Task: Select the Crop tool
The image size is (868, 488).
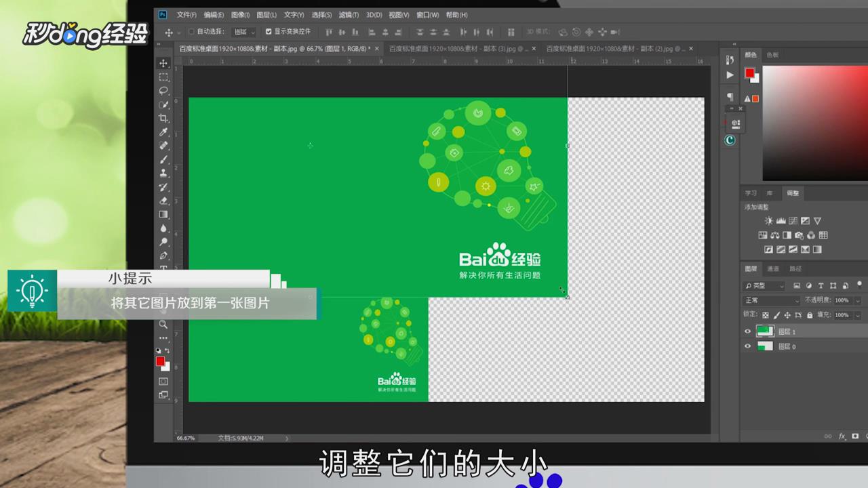Action: coord(163,118)
